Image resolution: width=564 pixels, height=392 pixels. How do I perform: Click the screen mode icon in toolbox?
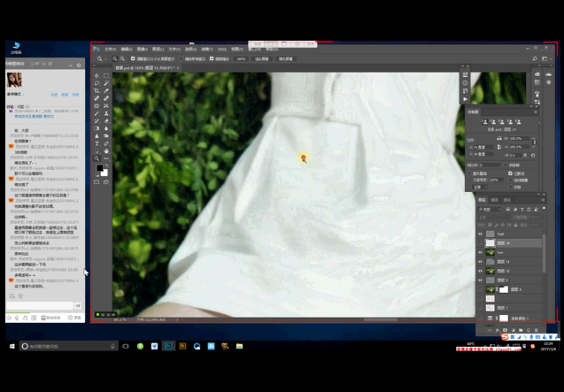coord(106,182)
